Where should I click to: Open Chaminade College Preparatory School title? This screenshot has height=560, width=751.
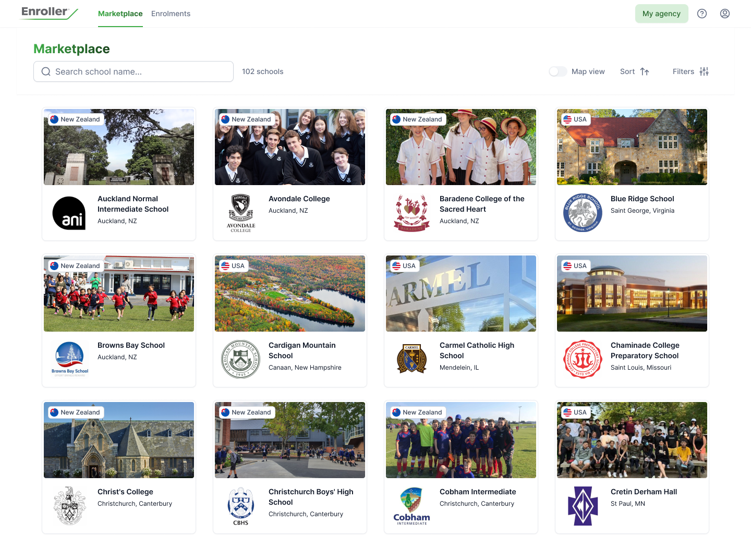645,350
